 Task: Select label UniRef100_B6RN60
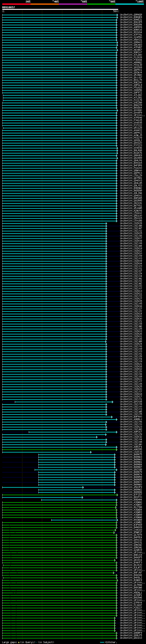tap(131, 485)
